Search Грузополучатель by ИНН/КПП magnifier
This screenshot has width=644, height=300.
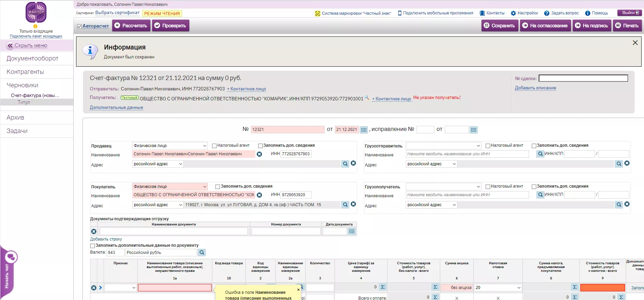point(540,195)
